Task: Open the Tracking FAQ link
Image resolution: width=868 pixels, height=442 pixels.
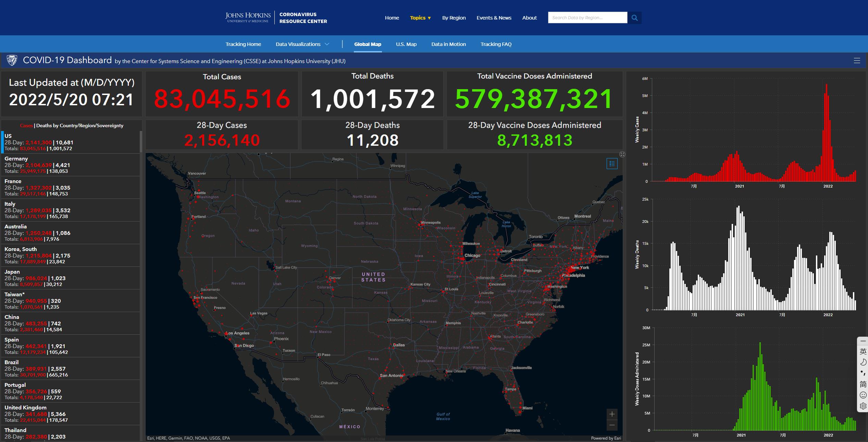Action: point(496,44)
